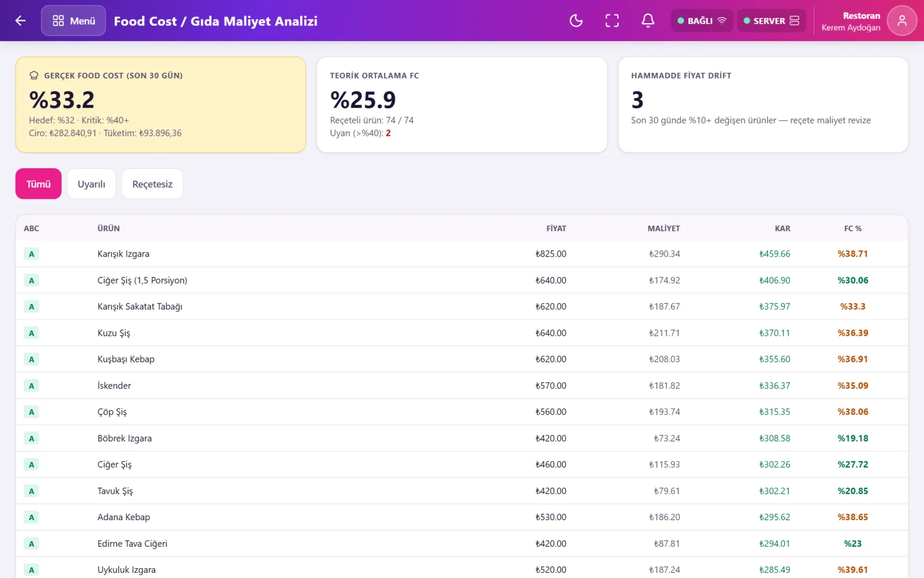Screen dimensions: 924x578
Task: Open the Gerçek Food Cost summary card
Action: (x=161, y=105)
